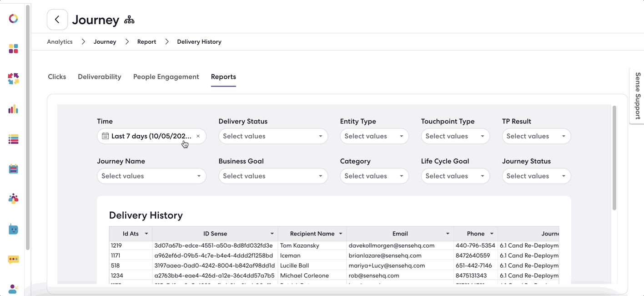Open the chatbot face icon in sidebar
This screenshot has height=296, width=644.
[x=13, y=229]
